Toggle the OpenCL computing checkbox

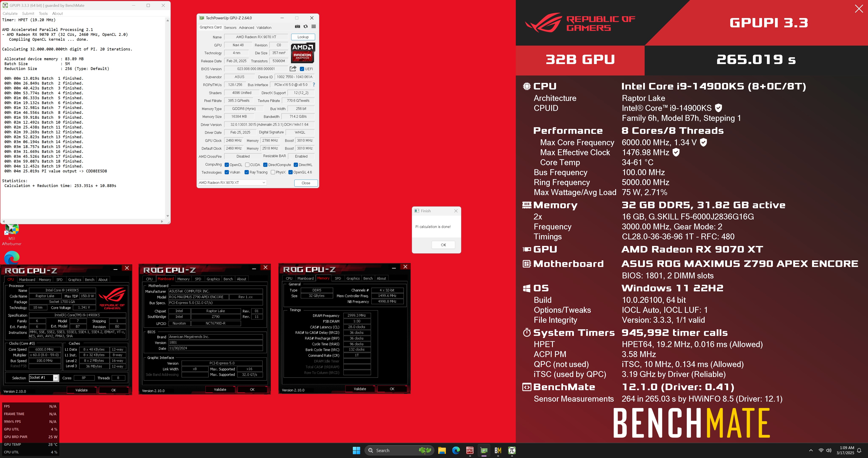tap(227, 165)
